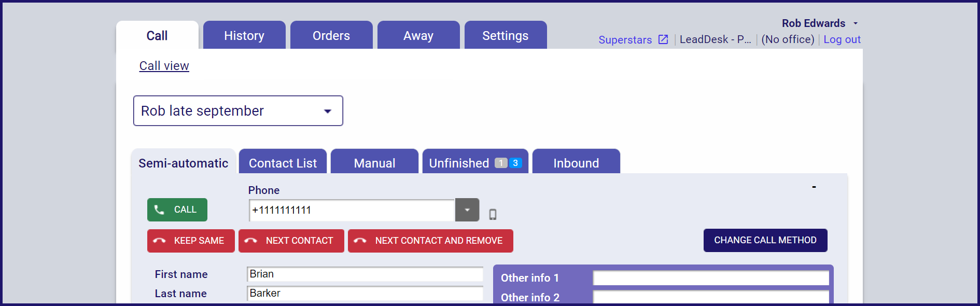This screenshot has height=306, width=980.
Task: Click the hang-up icon on KEEP SAME
Action: coord(160,240)
